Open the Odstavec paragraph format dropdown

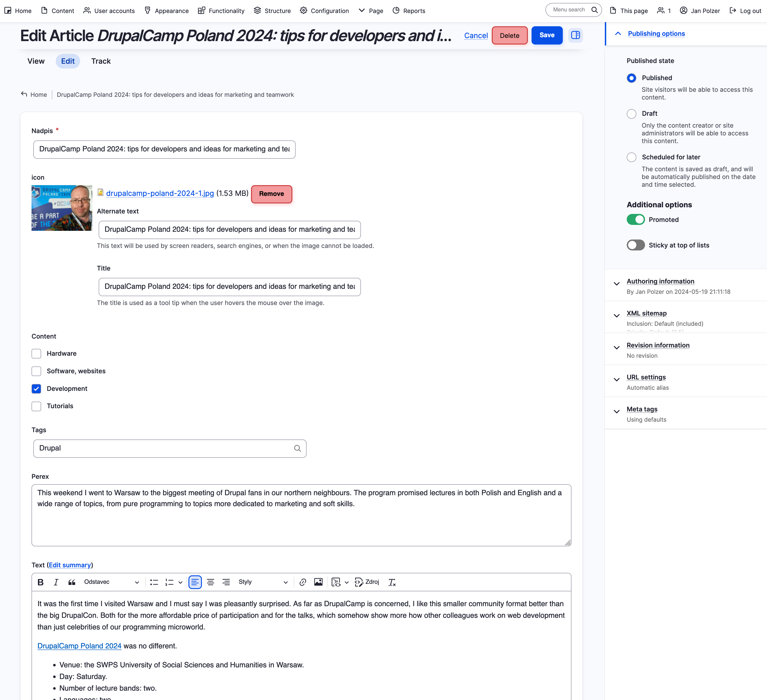pyautogui.click(x=111, y=582)
